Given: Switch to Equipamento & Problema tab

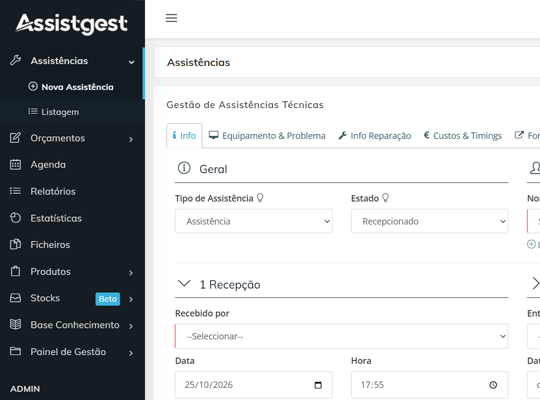Looking at the screenshot, I should (267, 135).
